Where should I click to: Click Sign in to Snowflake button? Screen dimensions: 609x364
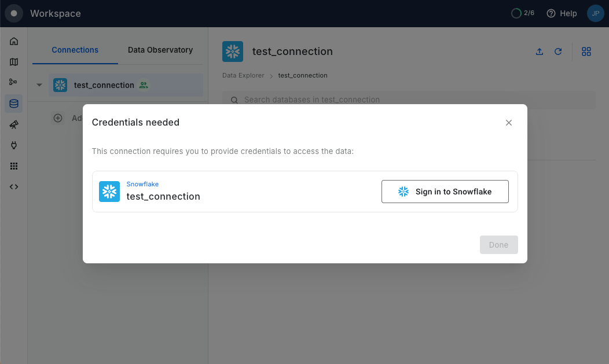tap(445, 192)
